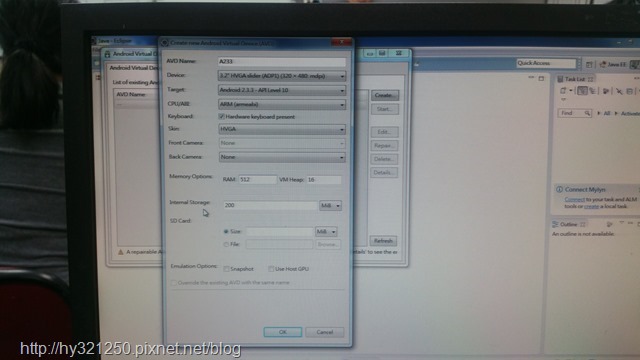
Task: Click Repair in the AVD Manager window
Action: (384, 146)
